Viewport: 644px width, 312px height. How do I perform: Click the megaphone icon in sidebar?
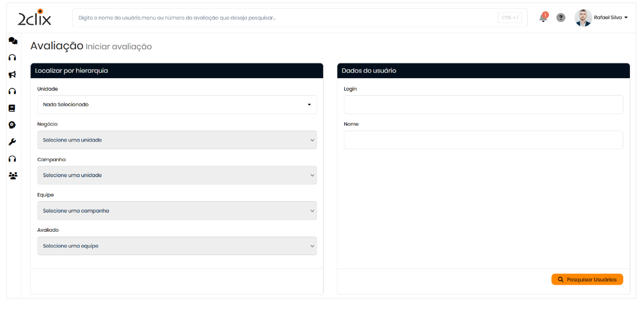click(13, 74)
